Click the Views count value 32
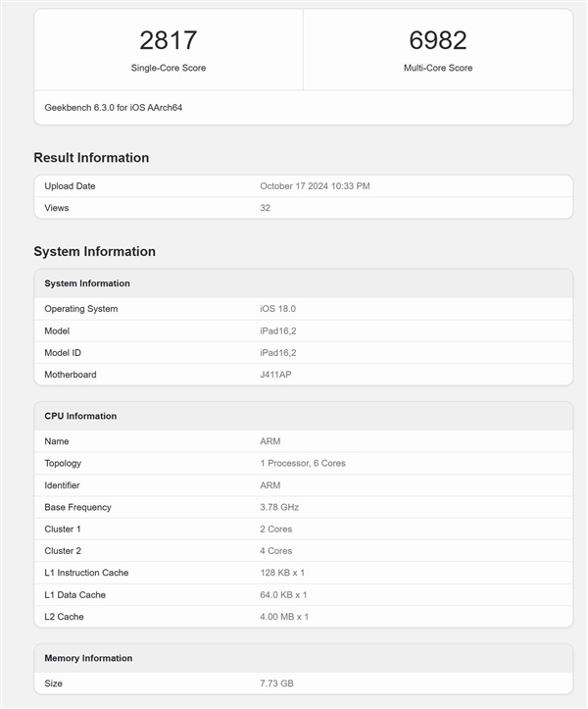Viewport: 588px width, 709px height. [x=266, y=208]
